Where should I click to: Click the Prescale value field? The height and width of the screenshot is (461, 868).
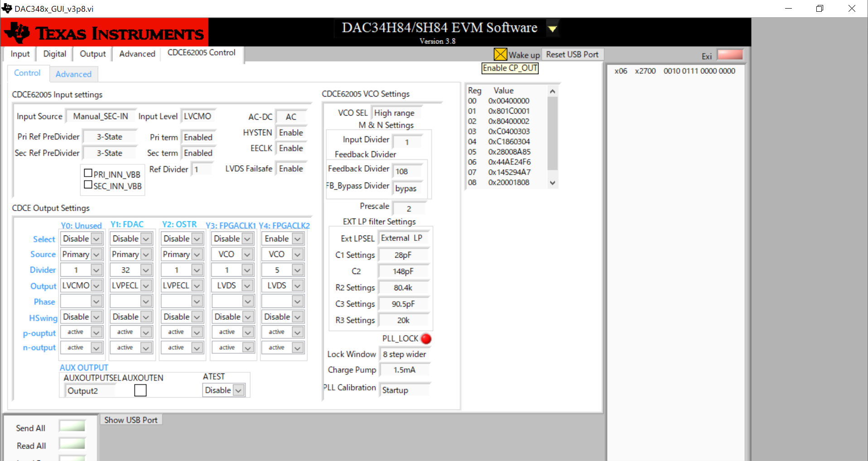pyautogui.click(x=409, y=209)
